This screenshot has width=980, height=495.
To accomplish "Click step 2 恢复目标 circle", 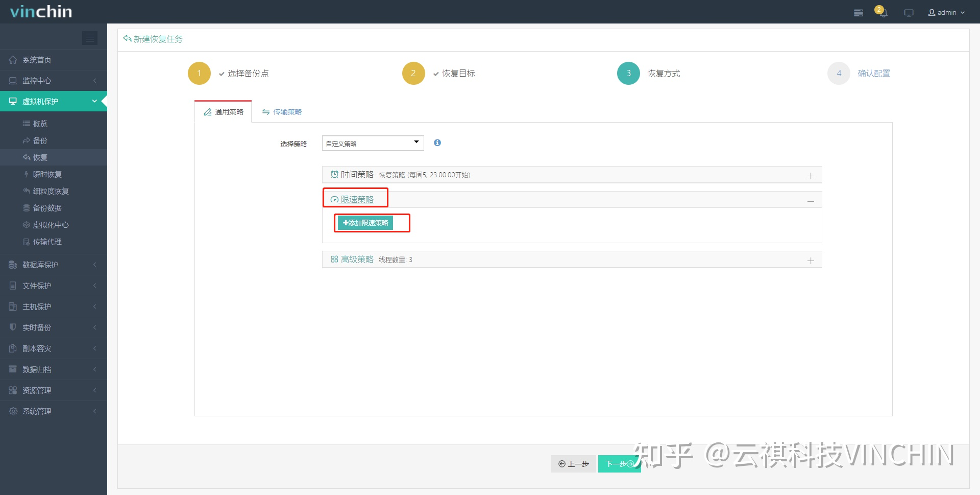I will 413,73.
